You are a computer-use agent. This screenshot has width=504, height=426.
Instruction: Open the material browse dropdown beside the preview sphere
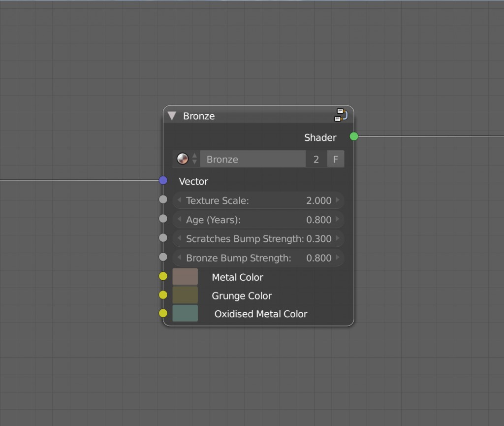pyautogui.click(x=194, y=159)
